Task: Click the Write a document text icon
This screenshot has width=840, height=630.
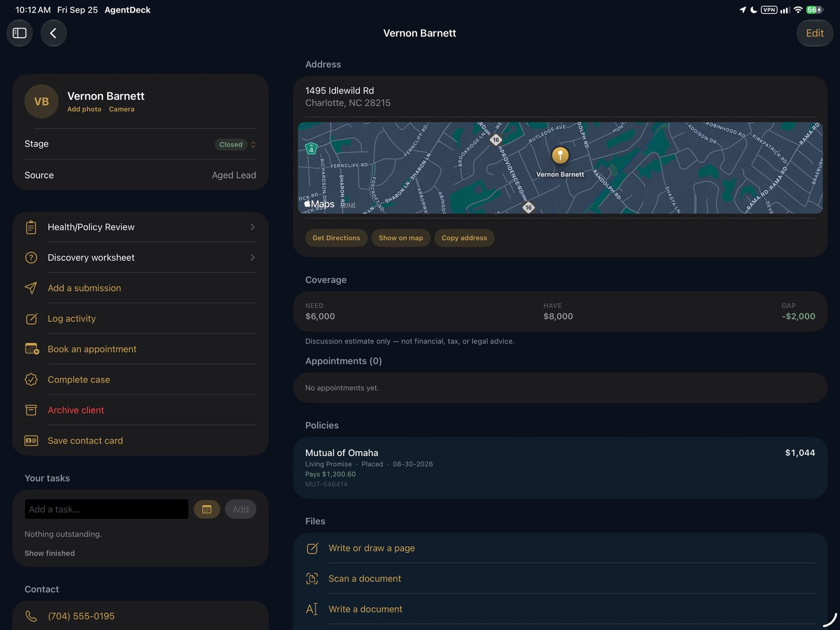Action: (x=312, y=609)
